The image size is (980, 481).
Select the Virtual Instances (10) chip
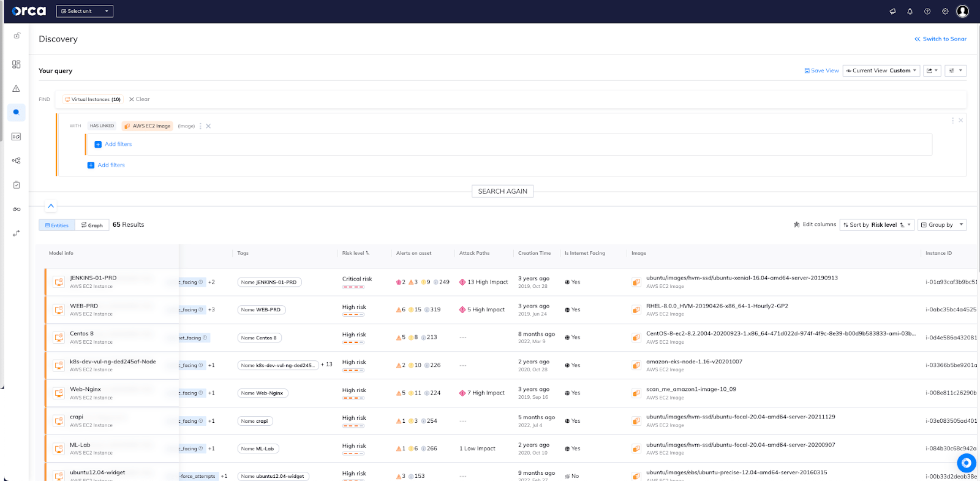tap(92, 99)
